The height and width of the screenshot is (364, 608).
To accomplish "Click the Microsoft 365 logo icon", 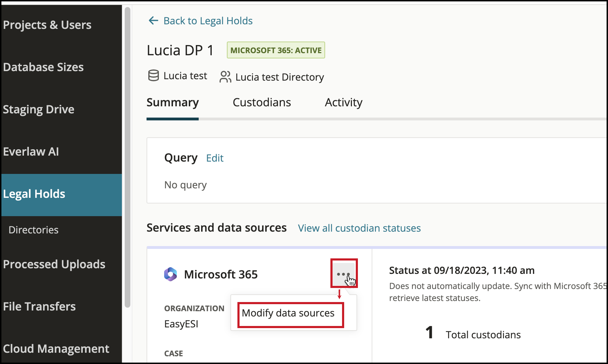I will click(170, 274).
